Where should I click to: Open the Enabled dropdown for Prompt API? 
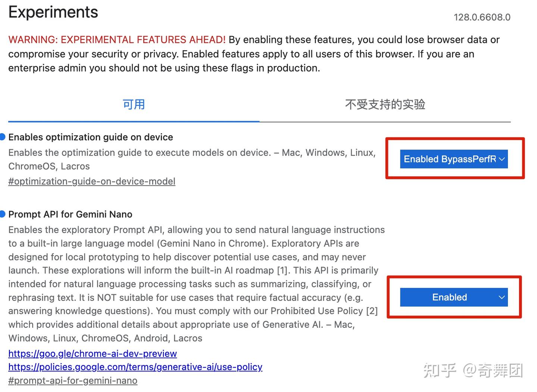click(453, 297)
